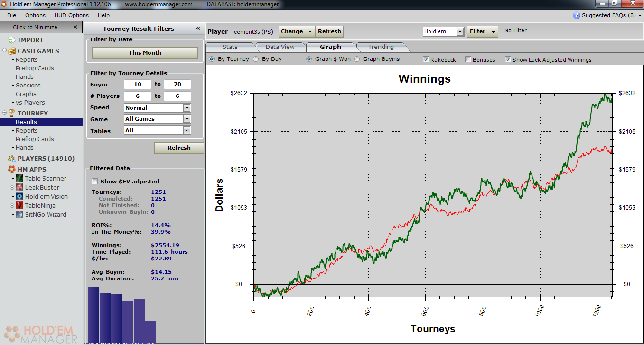Open the File menu
644x345 pixels.
click(x=12, y=15)
